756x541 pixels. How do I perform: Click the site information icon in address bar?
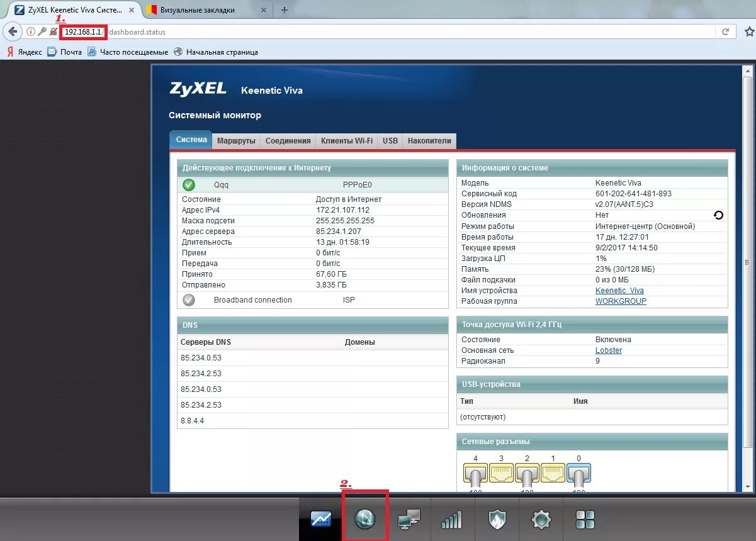pos(30,31)
